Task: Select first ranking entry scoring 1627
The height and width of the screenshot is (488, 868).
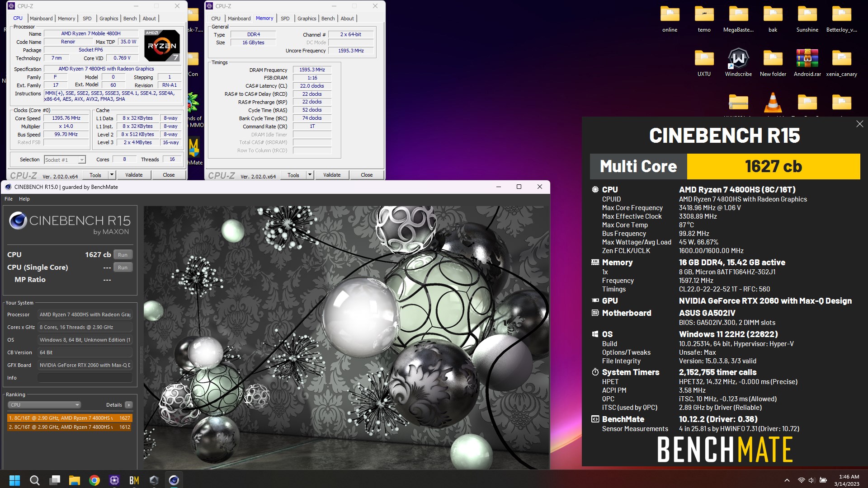Action: pos(70,418)
